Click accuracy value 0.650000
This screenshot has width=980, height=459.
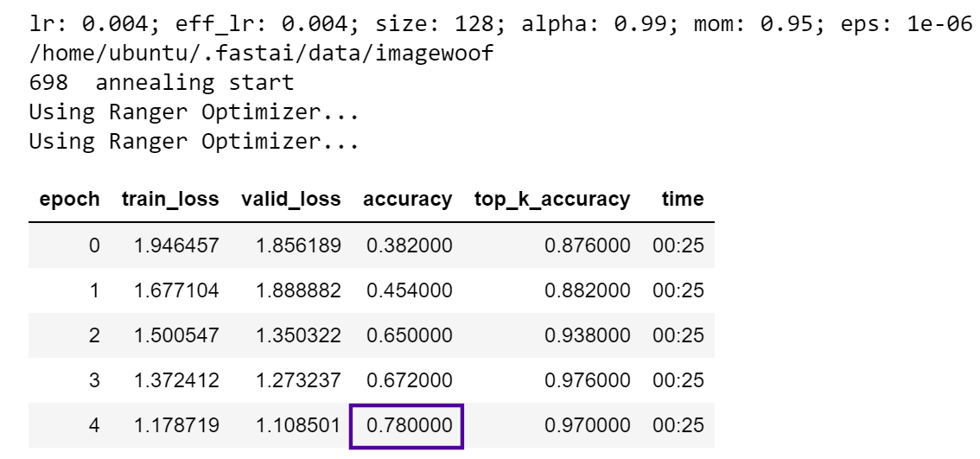(x=410, y=335)
